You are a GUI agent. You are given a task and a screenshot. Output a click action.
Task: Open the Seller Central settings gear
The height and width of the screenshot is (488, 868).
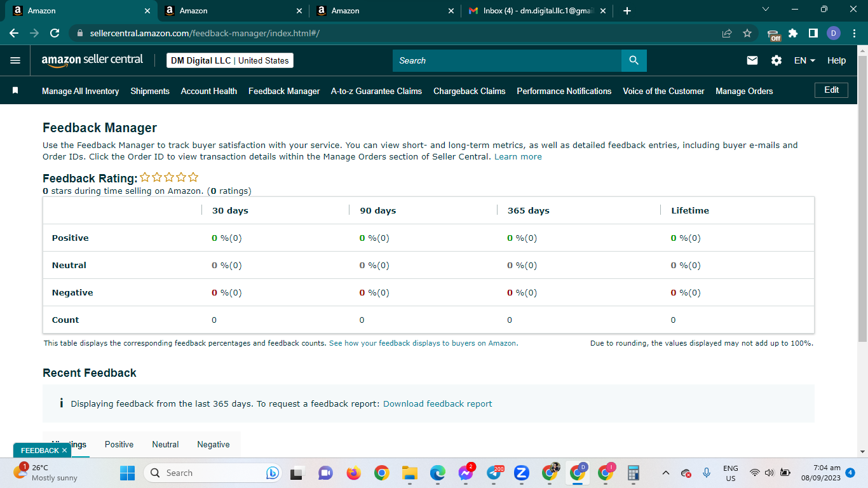click(776, 60)
